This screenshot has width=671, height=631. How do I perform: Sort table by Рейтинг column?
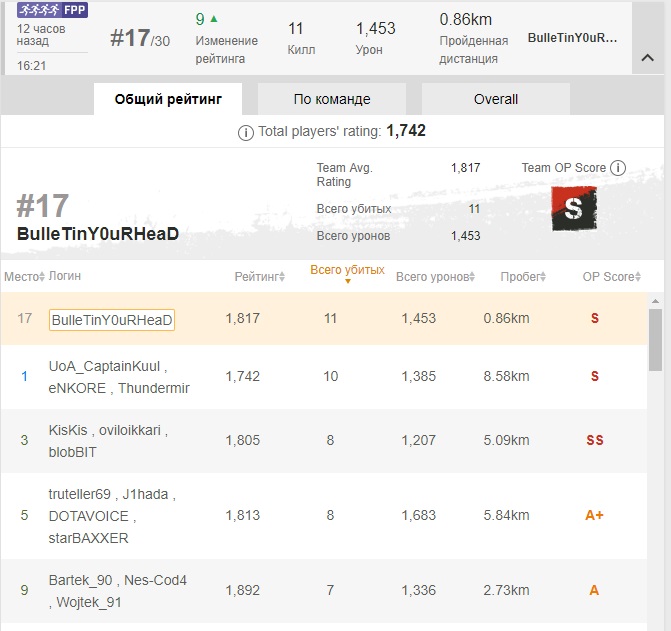click(260, 277)
